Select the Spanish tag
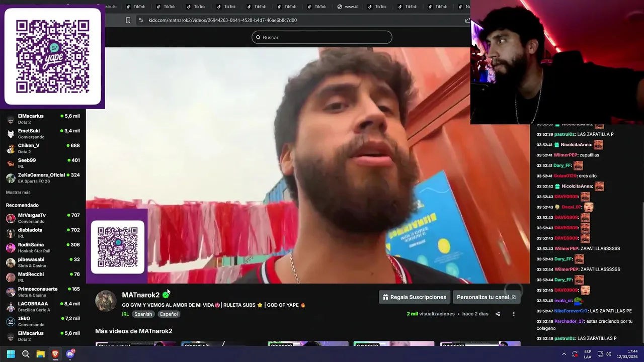 coord(143,314)
